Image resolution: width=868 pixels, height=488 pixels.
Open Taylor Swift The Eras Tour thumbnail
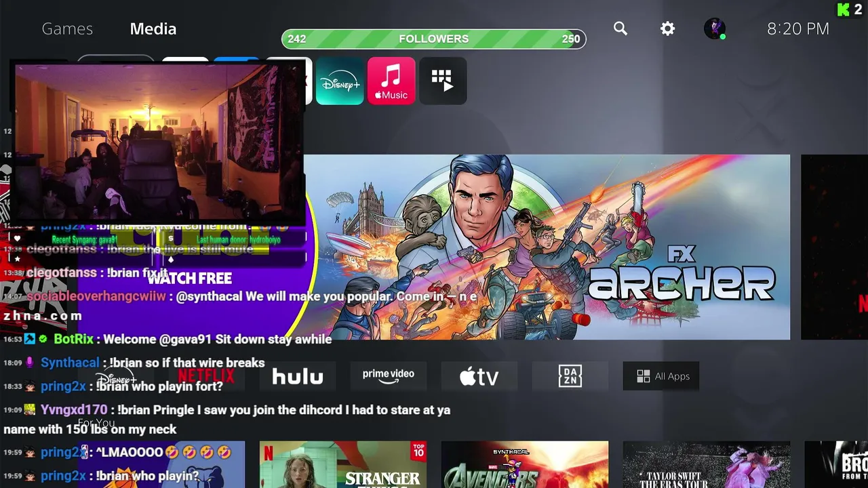pos(707,465)
